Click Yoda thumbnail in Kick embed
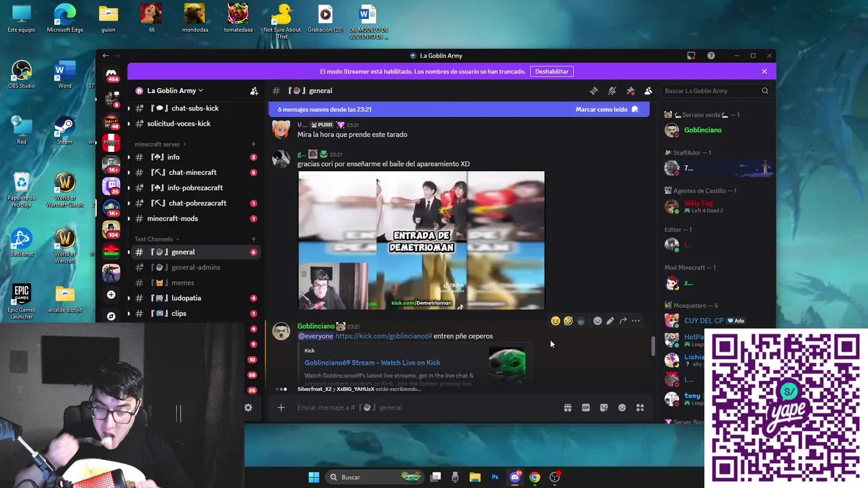 pyautogui.click(x=507, y=365)
